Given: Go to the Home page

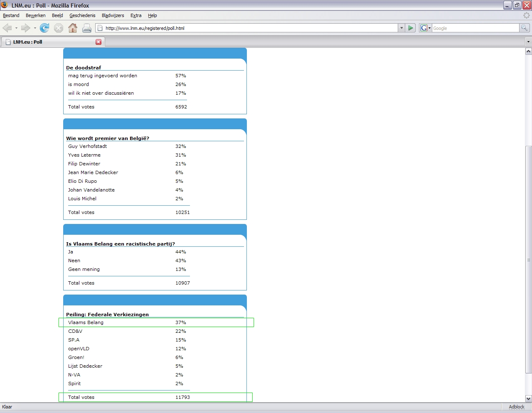Looking at the screenshot, I should point(73,28).
